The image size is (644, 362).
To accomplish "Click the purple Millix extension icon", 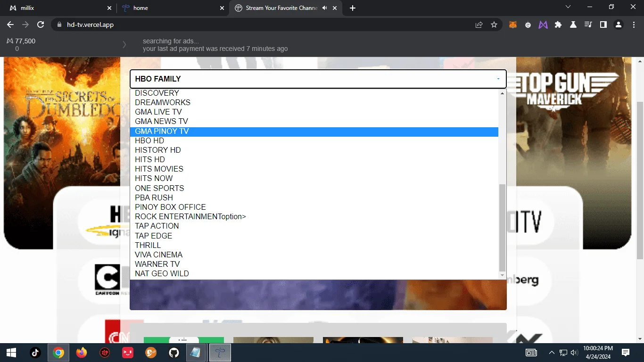I will 543,25.
